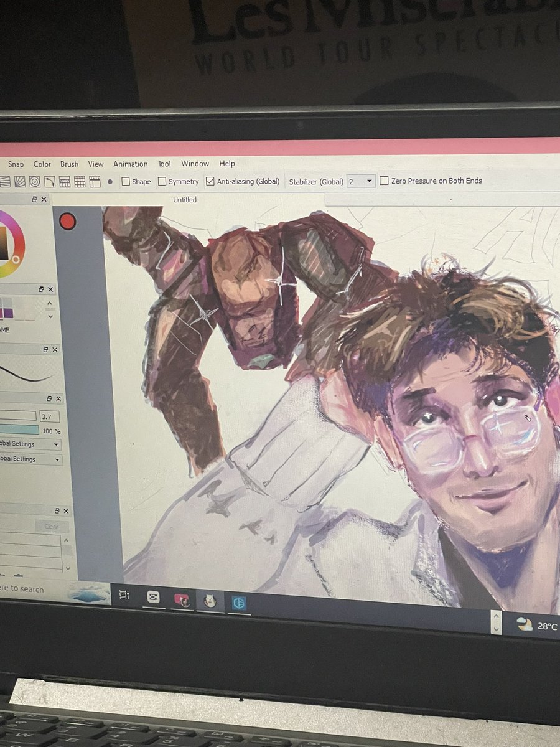Float the brush stroke preview panel
The width and height of the screenshot is (560, 747).
tap(45, 350)
